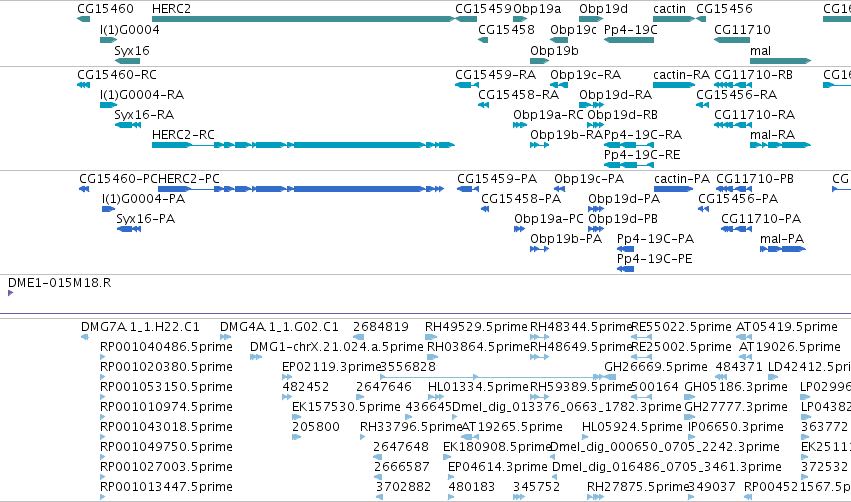Select the Obp19b-RA transcript label
The image size is (851, 502).
pyautogui.click(x=566, y=134)
